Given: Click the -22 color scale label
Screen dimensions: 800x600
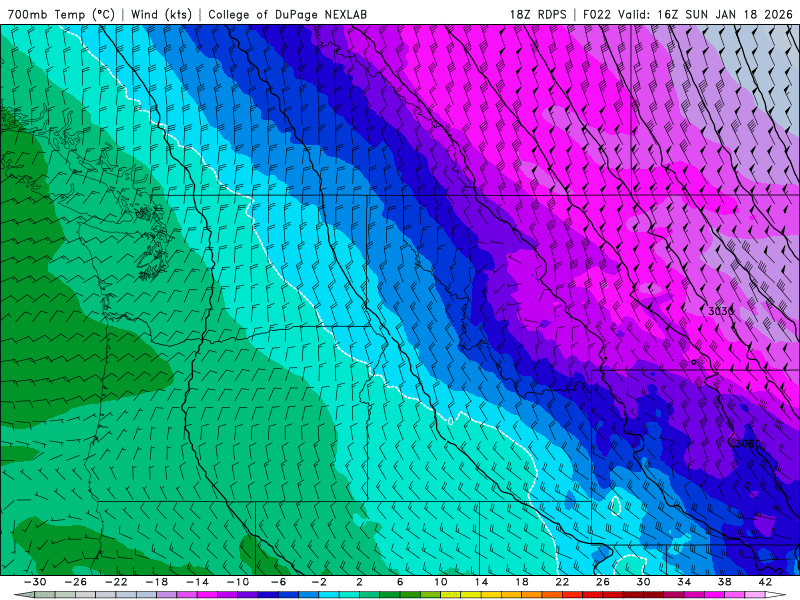Looking at the screenshot, I should click(x=116, y=582).
